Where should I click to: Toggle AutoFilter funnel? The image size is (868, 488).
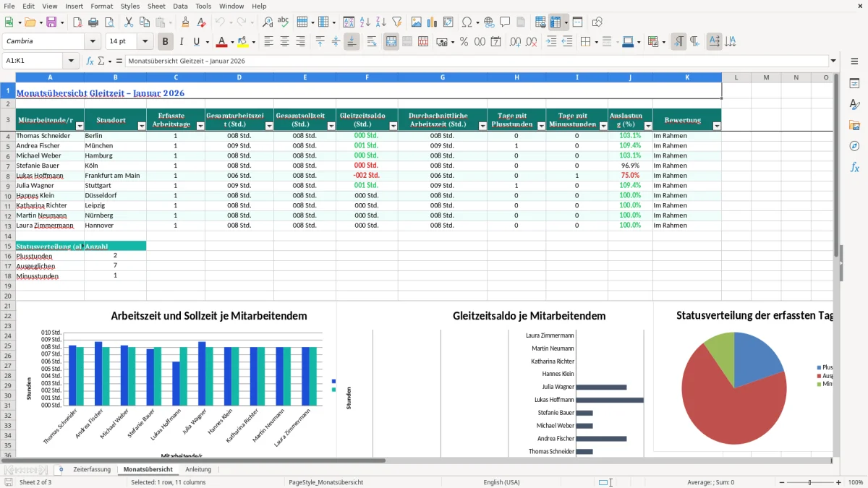396,22
